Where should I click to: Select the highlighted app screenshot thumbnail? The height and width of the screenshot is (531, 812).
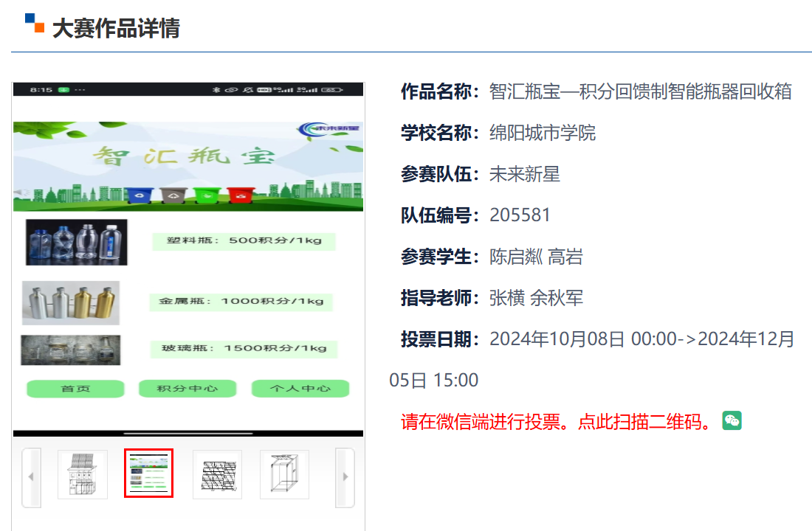148,473
